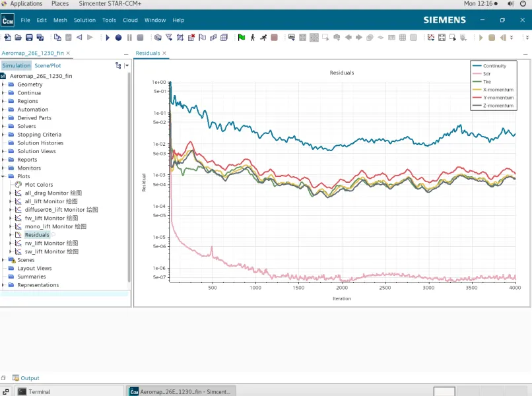Viewport: 532px width, 396px height.
Task: Toggle the Sdr legend entry
Action: [486, 74]
